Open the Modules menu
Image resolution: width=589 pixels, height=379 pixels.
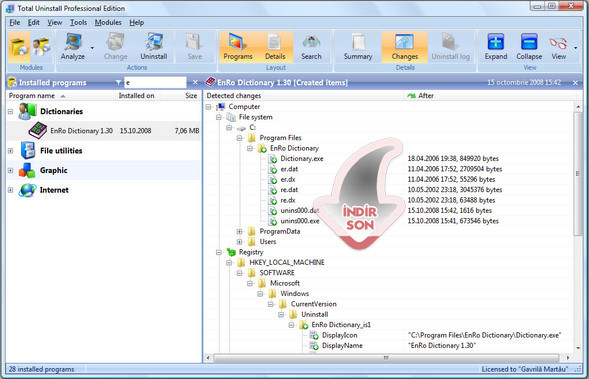point(108,23)
